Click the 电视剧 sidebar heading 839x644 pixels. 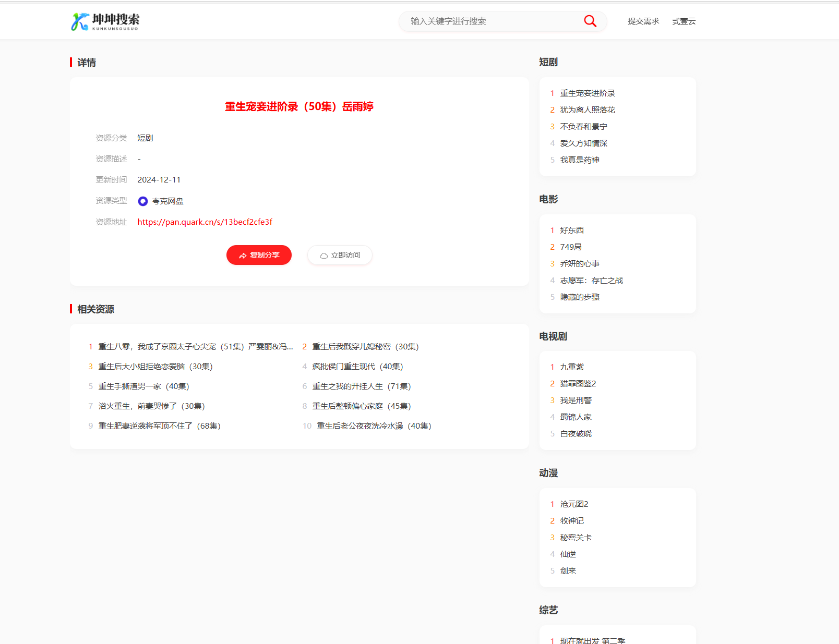[x=553, y=336]
